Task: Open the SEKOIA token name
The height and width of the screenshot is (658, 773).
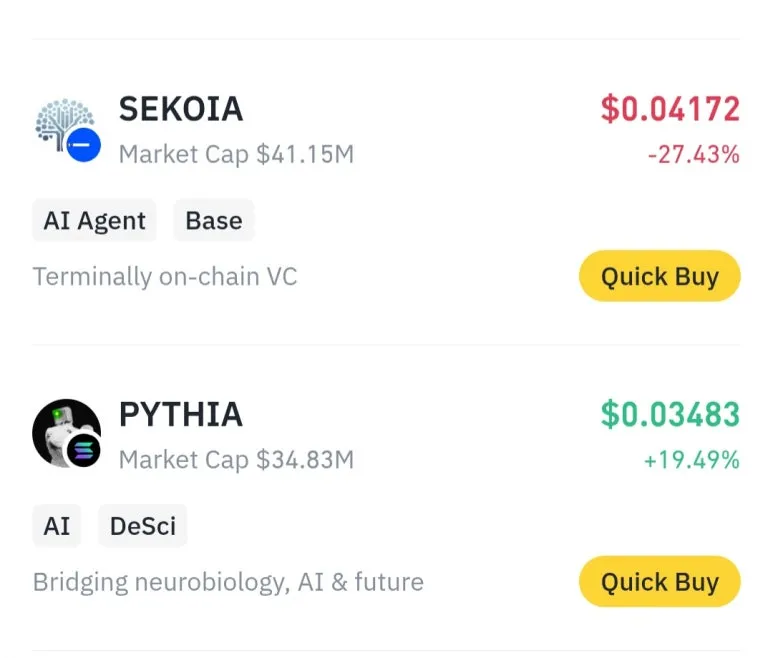Action: tap(181, 109)
